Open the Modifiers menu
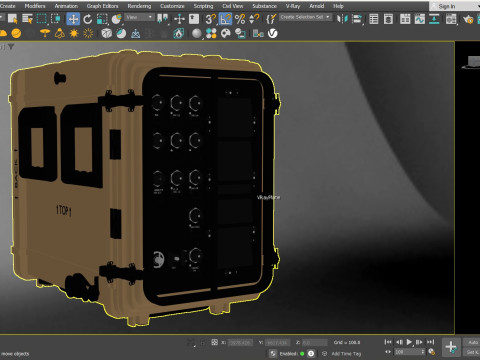This screenshot has height=360, width=480. click(x=35, y=6)
